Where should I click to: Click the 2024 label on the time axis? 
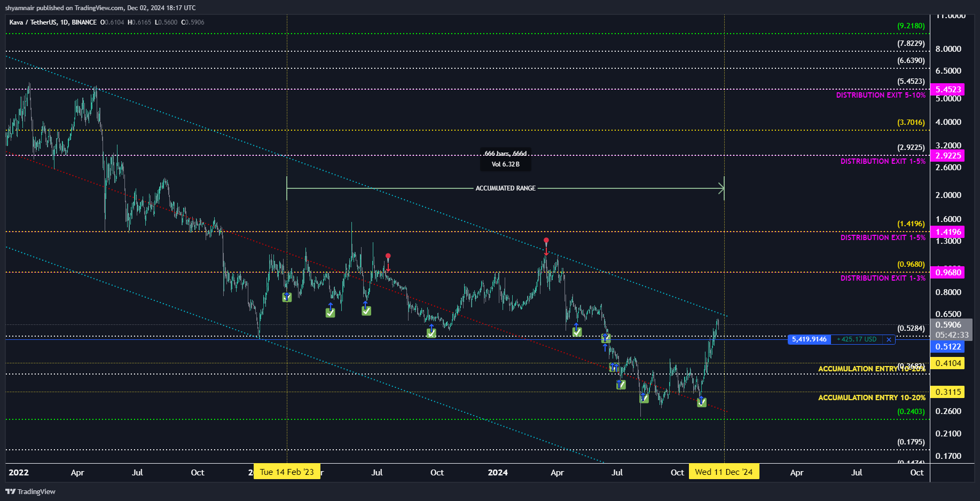[x=498, y=472]
